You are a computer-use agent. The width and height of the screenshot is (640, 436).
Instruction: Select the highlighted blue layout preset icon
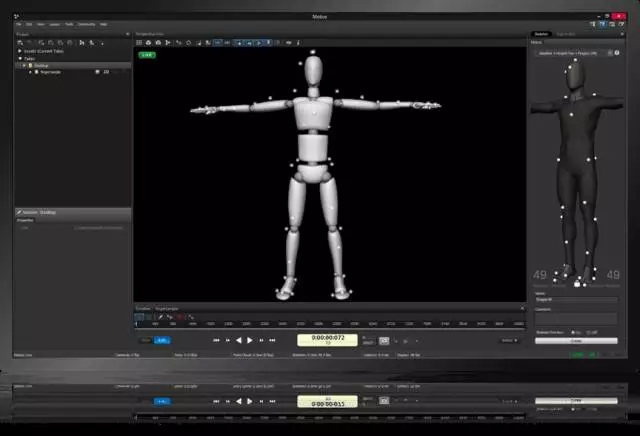click(x=602, y=24)
